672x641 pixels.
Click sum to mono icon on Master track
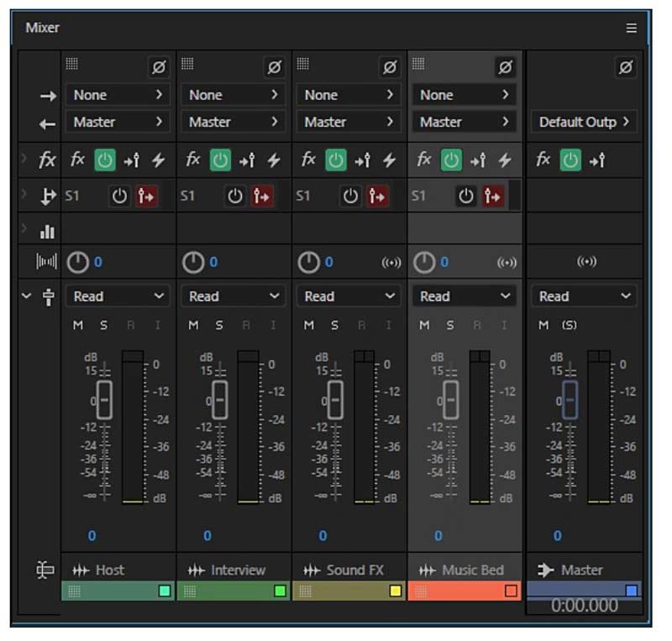(x=586, y=261)
